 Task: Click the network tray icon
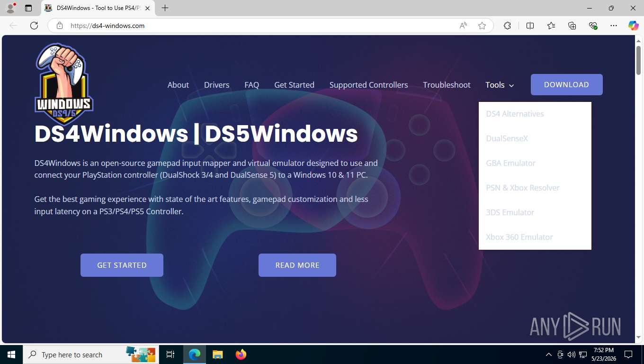pos(583,355)
